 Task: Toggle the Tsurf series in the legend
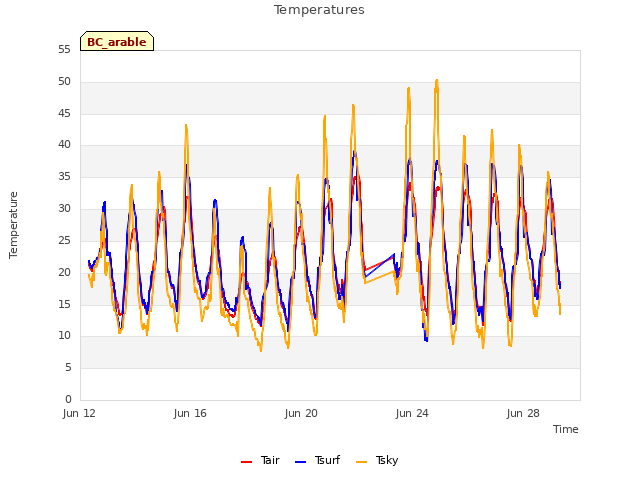coord(317,460)
